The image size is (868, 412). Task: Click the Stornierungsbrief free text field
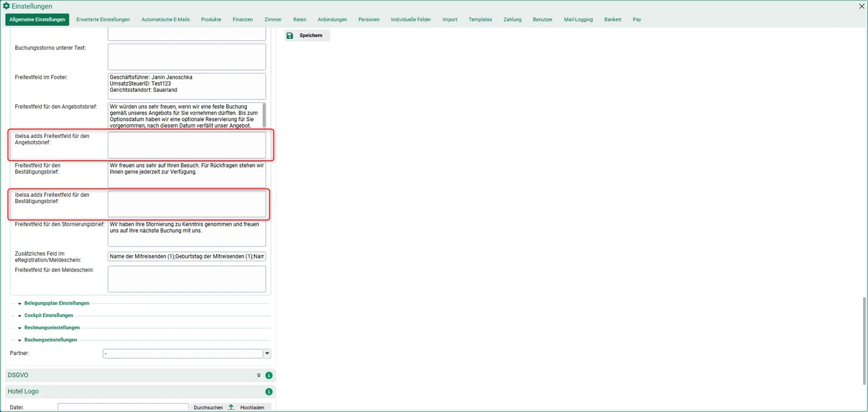[187, 233]
